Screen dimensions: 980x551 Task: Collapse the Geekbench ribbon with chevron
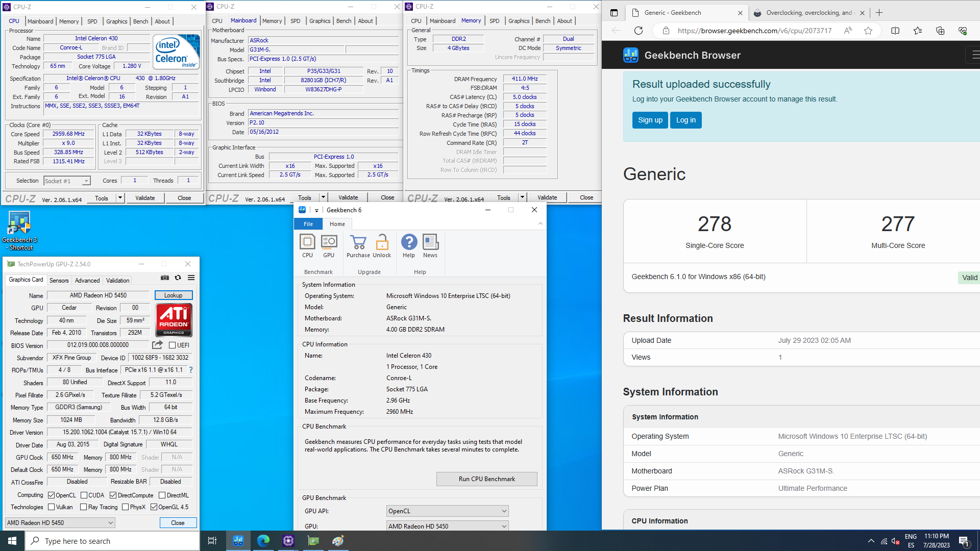pos(540,223)
